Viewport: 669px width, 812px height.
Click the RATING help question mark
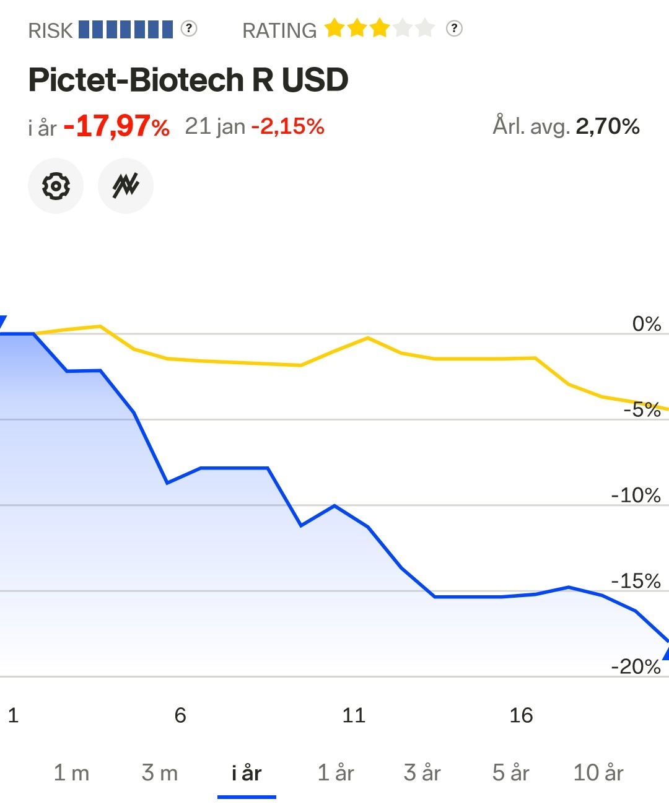point(454,28)
